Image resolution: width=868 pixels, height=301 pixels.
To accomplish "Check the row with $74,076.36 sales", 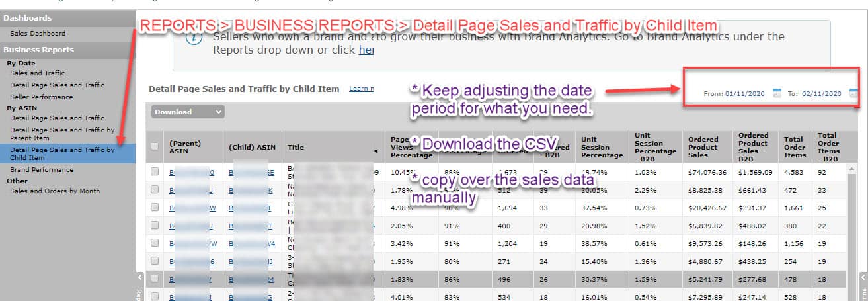I will click(155, 171).
